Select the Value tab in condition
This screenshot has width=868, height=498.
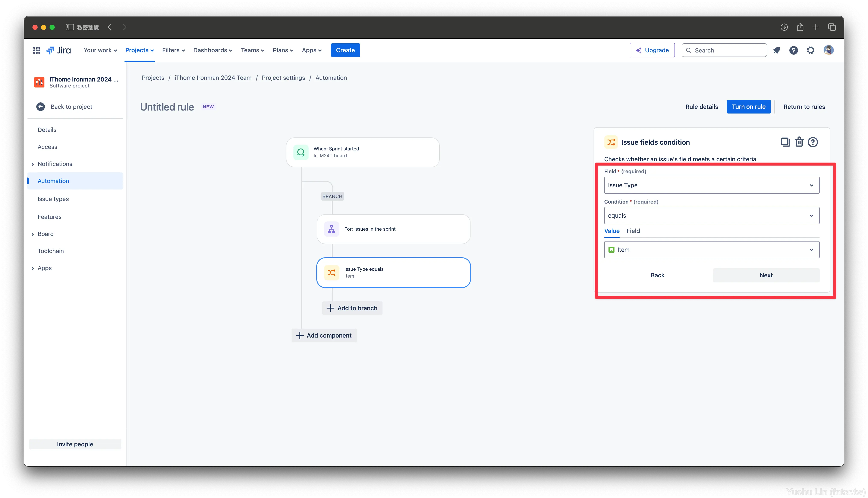coord(611,230)
